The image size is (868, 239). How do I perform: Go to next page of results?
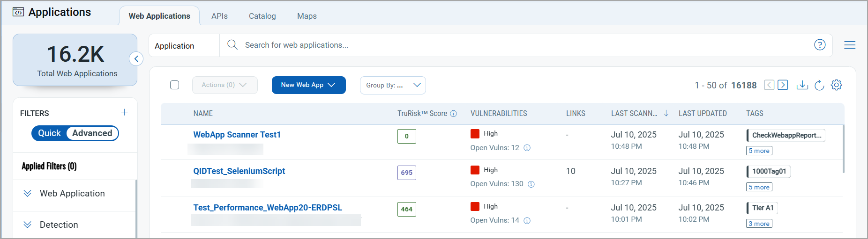click(783, 85)
